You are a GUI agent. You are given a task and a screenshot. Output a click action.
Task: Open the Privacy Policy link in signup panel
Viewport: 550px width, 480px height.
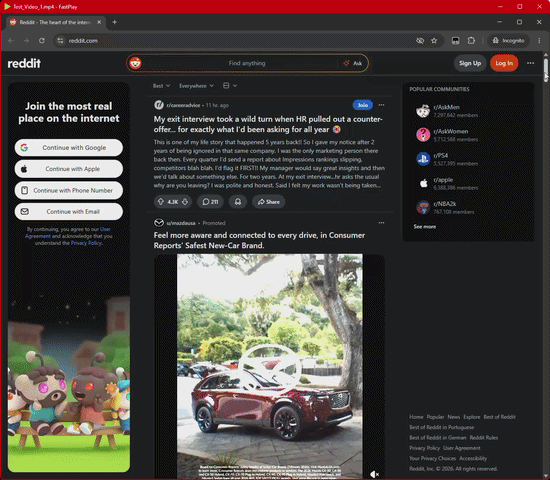pyautogui.click(x=86, y=243)
